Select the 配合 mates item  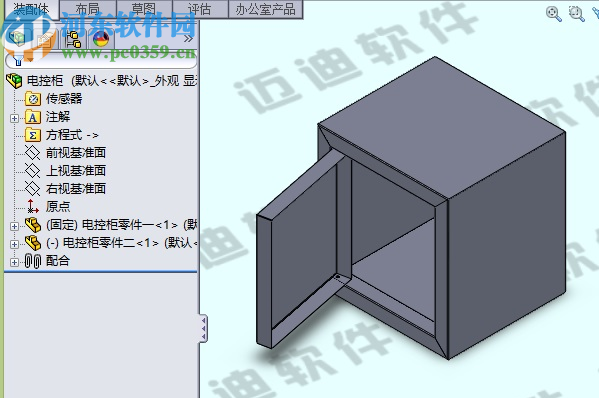[x=58, y=261]
